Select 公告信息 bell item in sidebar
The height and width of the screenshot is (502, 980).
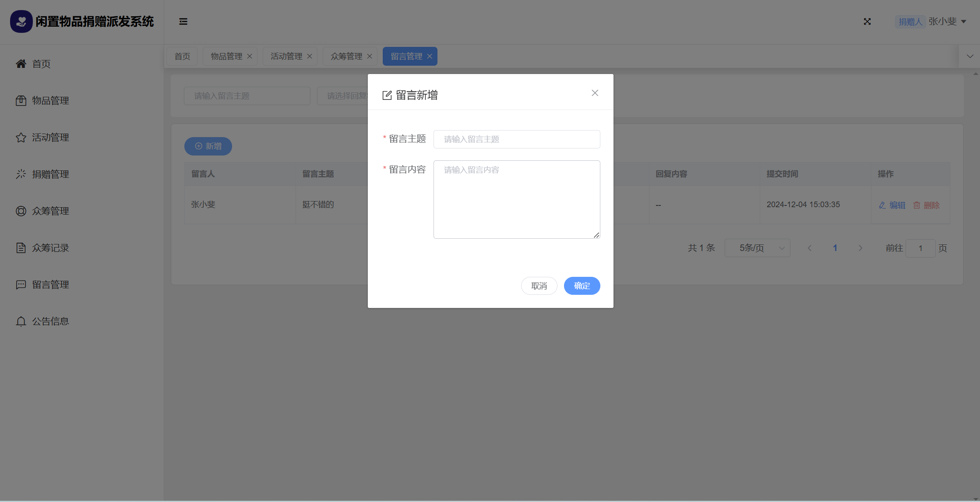click(50, 322)
